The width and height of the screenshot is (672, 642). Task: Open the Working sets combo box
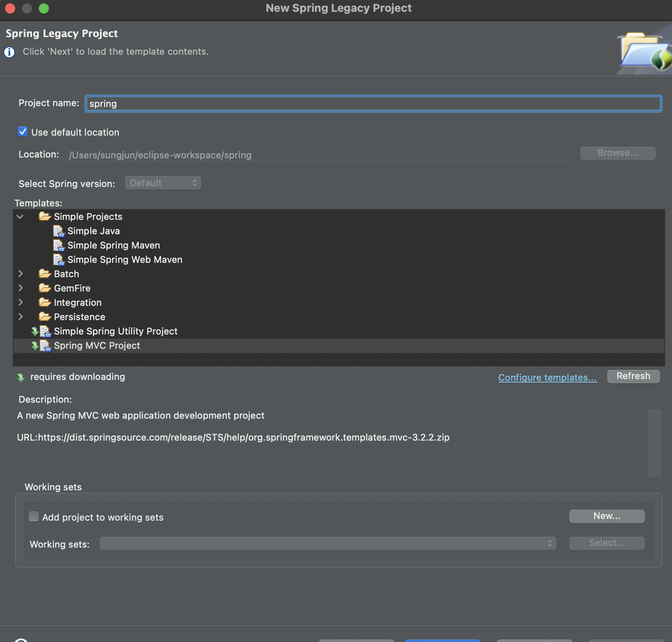pyautogui.click(x=328, y=543)
